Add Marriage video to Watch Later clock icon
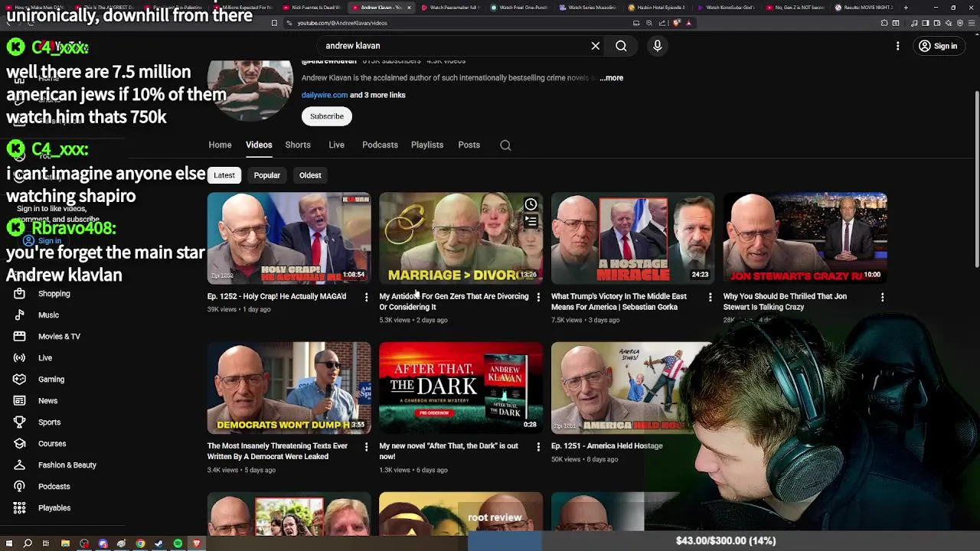The height and width of the screenshot is (551, 980). point(531,204)
